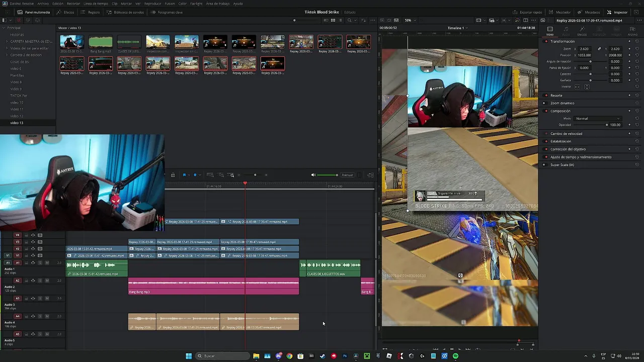Image resolution: width=644 pixels, height=362 pixels.
Task: Click Ángulo de rotación slider
Action: click(x=590, y=61)
